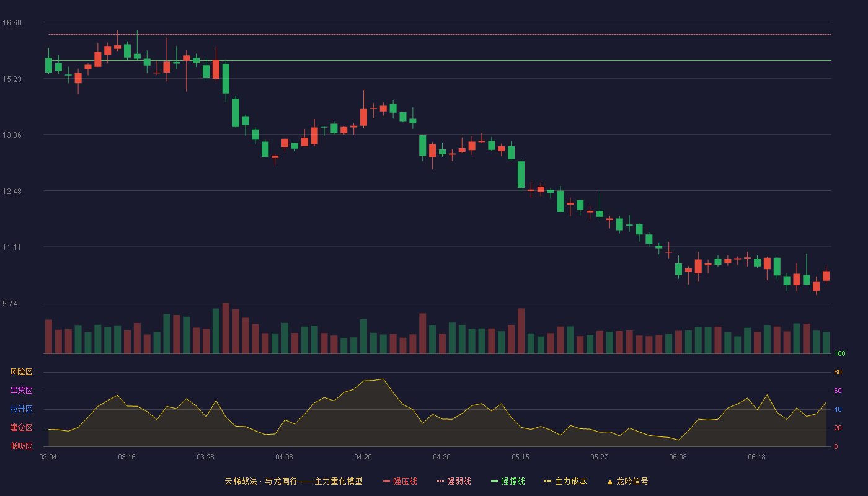The height and width of the screenshot is (496, 868).
Task: Click the green horizontal support line
Action: [439, 60]
